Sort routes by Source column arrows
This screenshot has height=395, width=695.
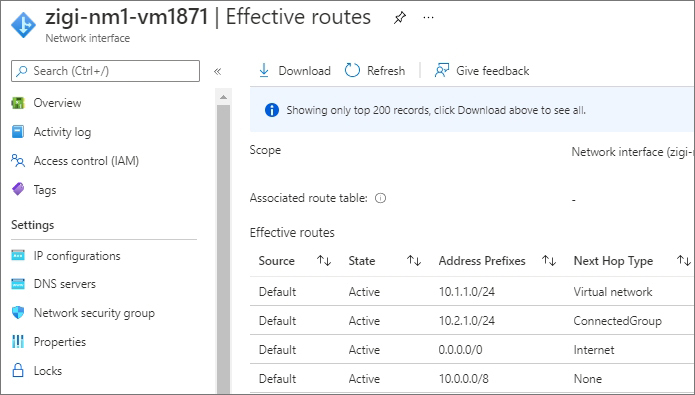pos(324,261)
